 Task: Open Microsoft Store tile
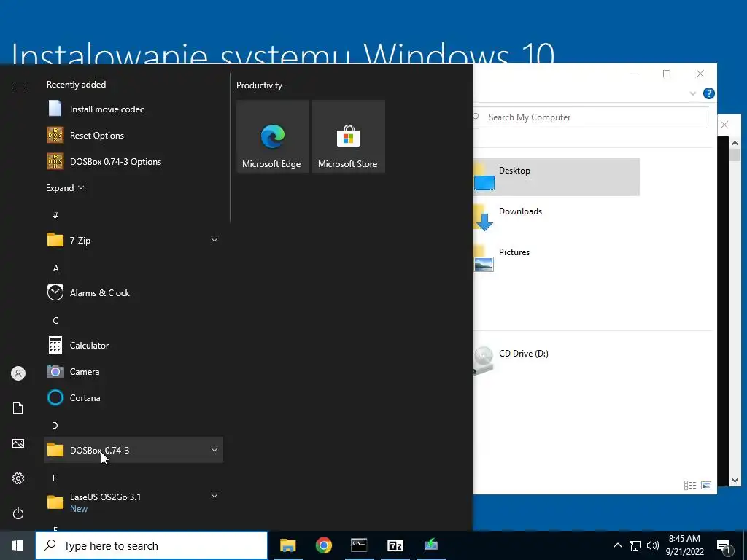(x=348, y=136)
